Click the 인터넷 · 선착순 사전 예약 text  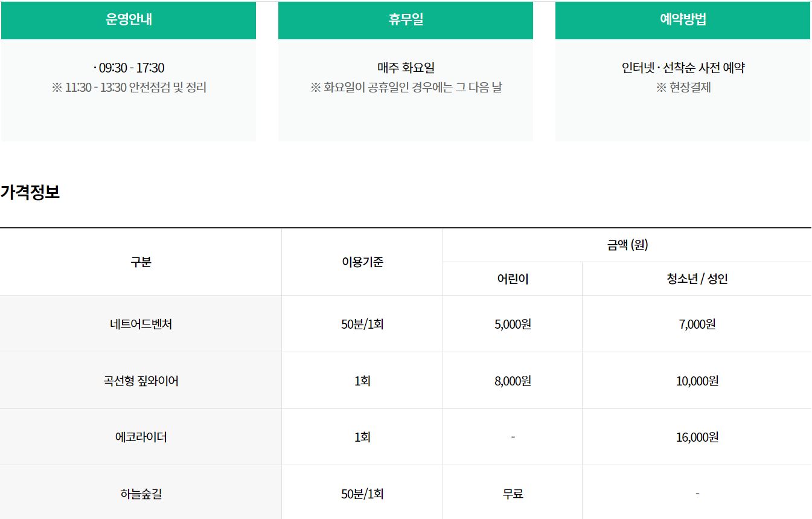[683, 68]
